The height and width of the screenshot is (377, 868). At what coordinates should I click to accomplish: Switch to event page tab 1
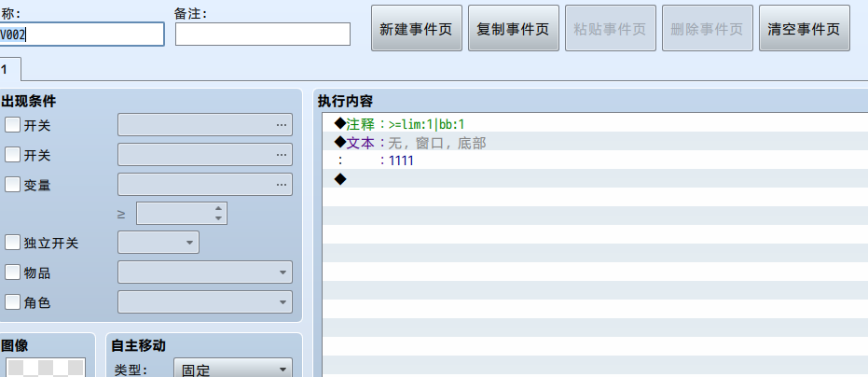[10, 69]
